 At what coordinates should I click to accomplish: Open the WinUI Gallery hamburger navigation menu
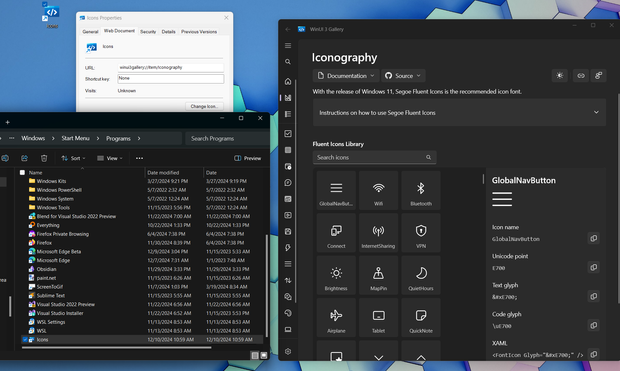(x=288, y=45)
